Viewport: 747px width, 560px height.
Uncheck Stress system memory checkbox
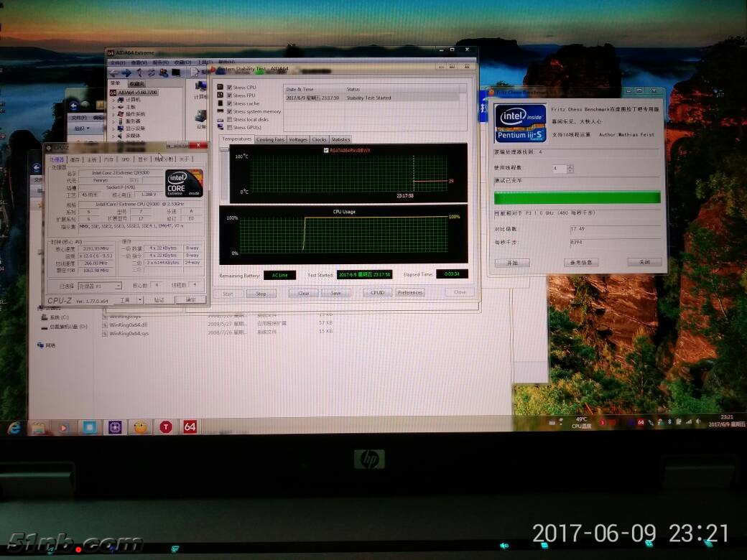tap(230, 111)
